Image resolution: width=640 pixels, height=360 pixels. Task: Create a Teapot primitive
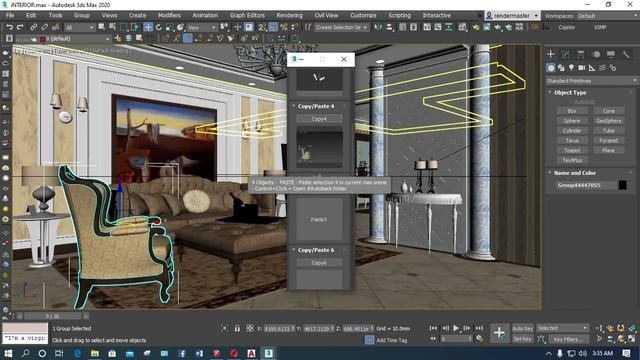pyautogui.click(x=572, y=150)
